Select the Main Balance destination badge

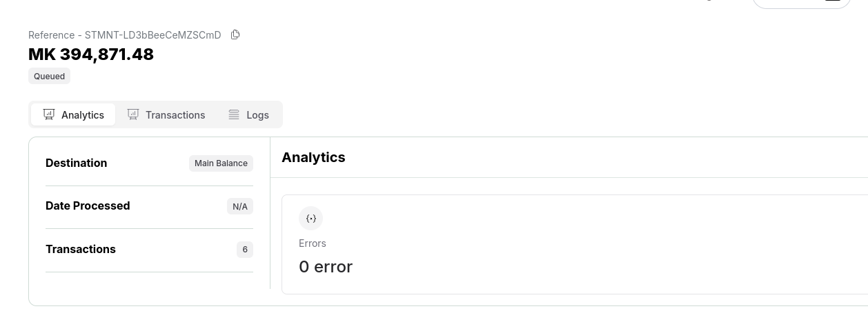point(221,163)
